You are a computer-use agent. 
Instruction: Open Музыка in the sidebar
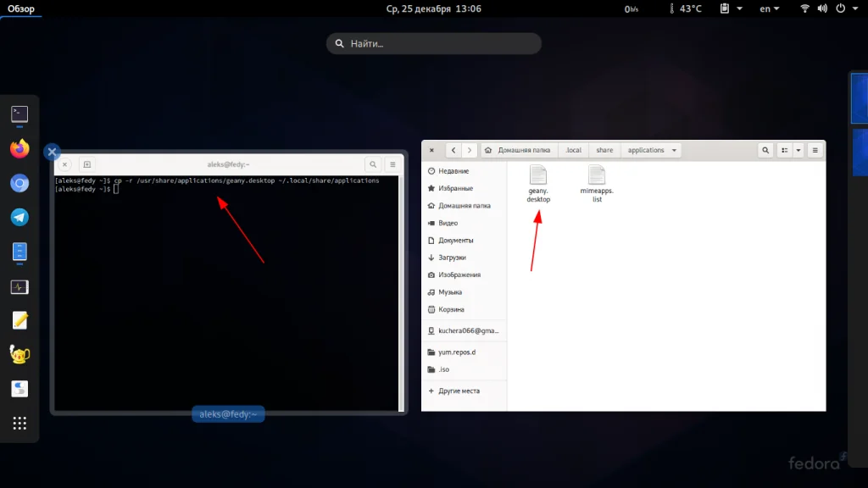464,291
